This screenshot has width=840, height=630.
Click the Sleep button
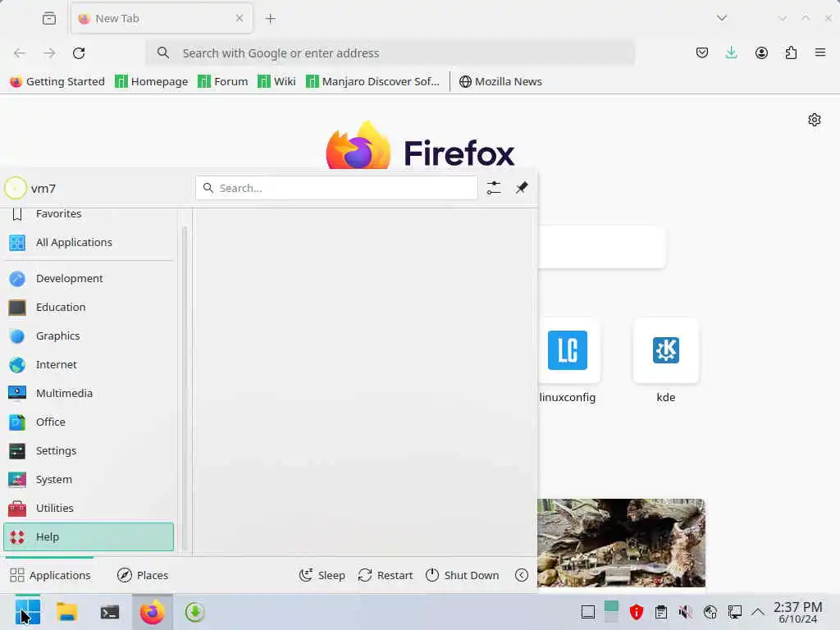coord(322,575)
